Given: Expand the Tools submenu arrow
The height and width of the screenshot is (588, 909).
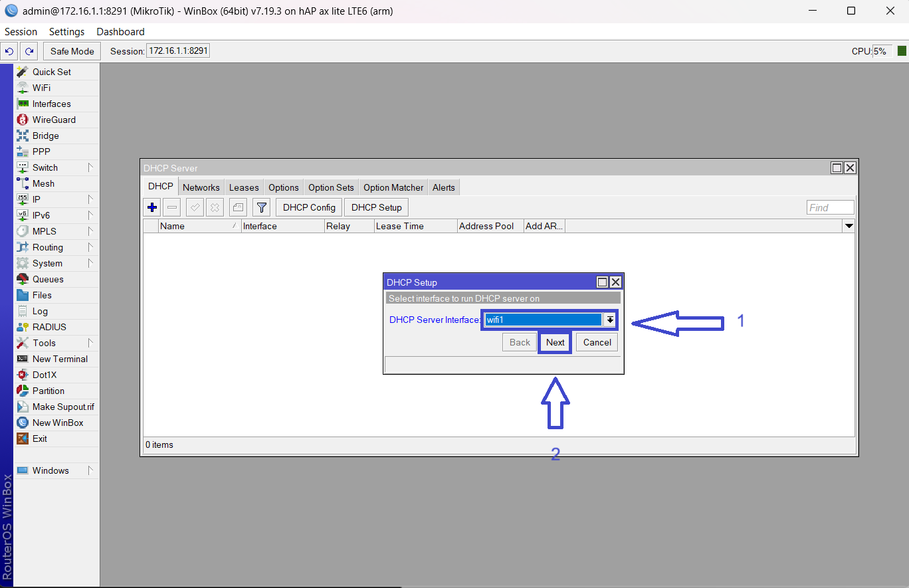Looking at the screenshot, I should (x=91, y=343).
